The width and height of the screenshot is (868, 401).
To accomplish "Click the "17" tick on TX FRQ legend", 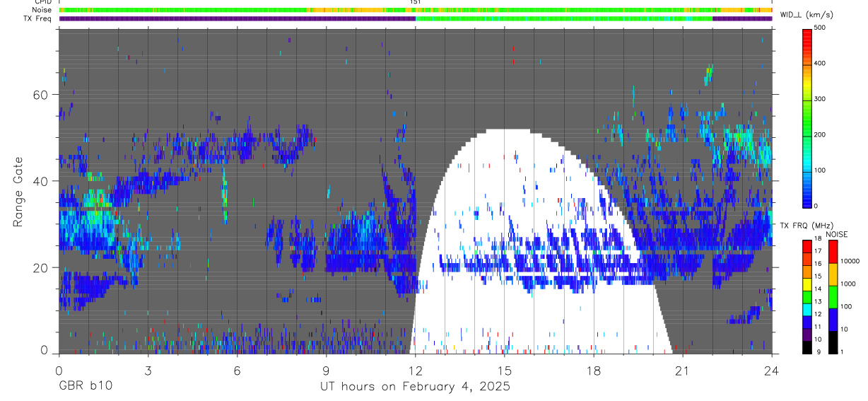I will click(x=818, y=251).
